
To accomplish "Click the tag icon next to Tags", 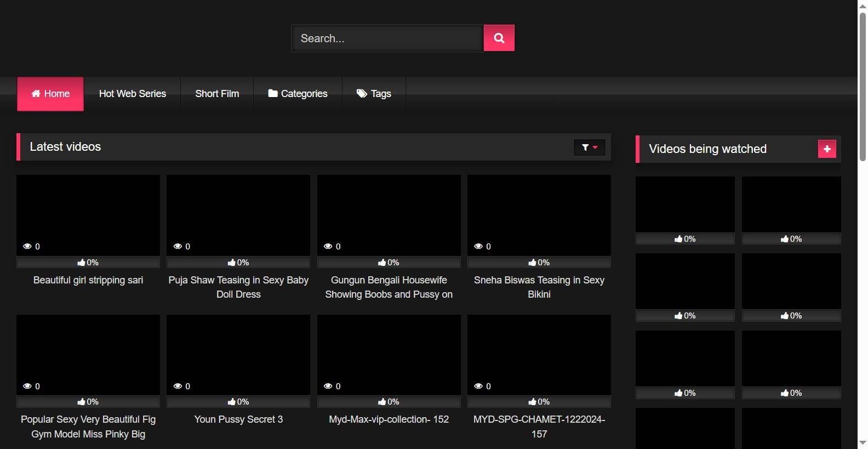I will [x=362, y=94].
